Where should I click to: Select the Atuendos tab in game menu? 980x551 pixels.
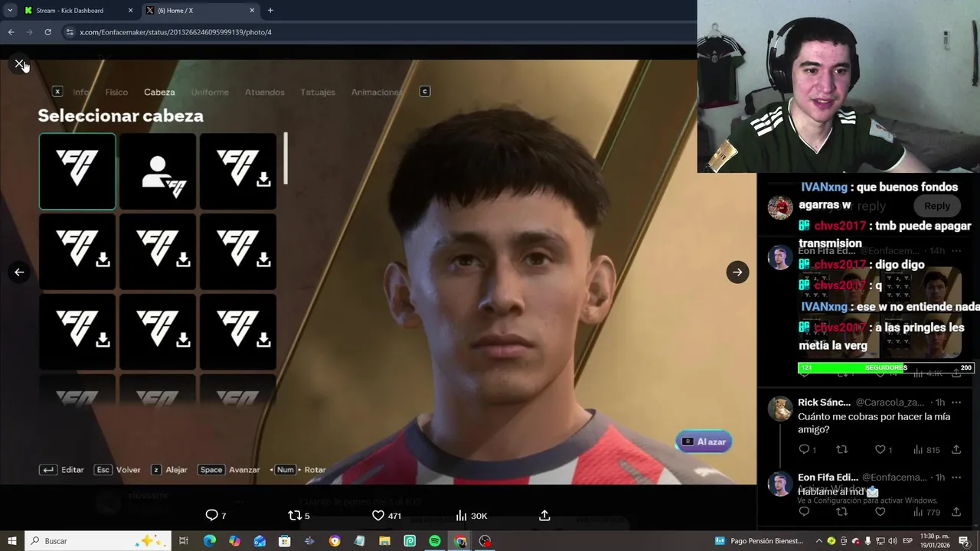[264, 92]
